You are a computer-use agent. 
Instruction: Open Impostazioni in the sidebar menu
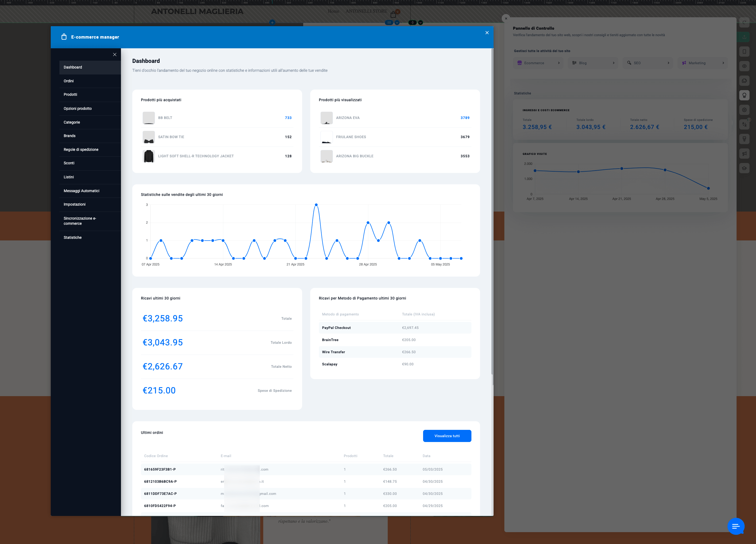(90, 205)
